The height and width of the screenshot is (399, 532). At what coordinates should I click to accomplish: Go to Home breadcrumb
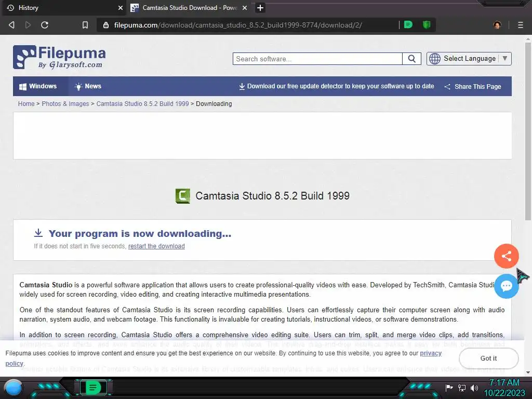[x=26, y=104]
